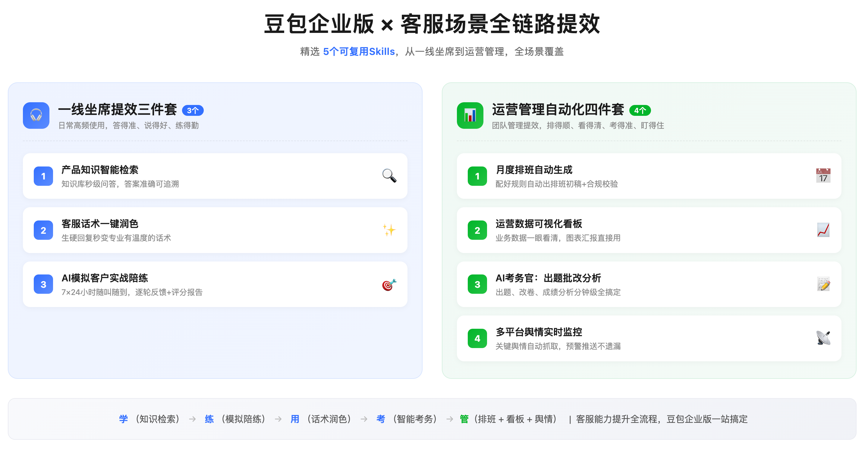Click description 知识库秒级问答，答案准确可追溯
The width and height of the screenshot is (868, 450).
120,184
